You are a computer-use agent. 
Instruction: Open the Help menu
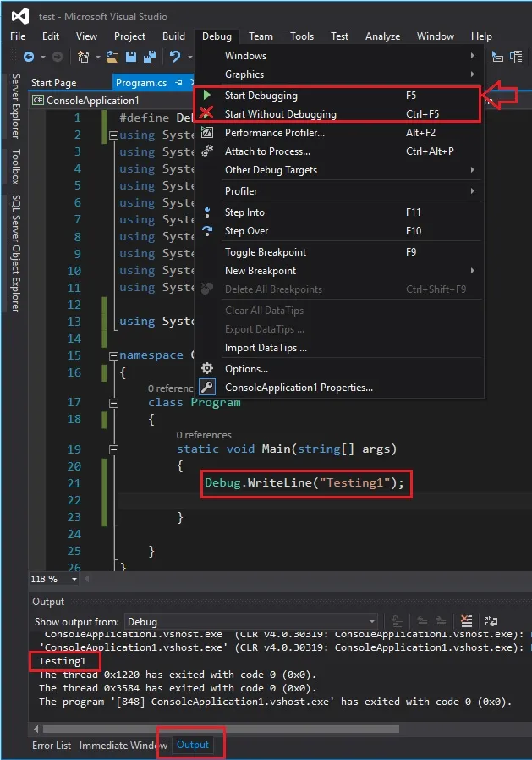click(x=481, y=36)
